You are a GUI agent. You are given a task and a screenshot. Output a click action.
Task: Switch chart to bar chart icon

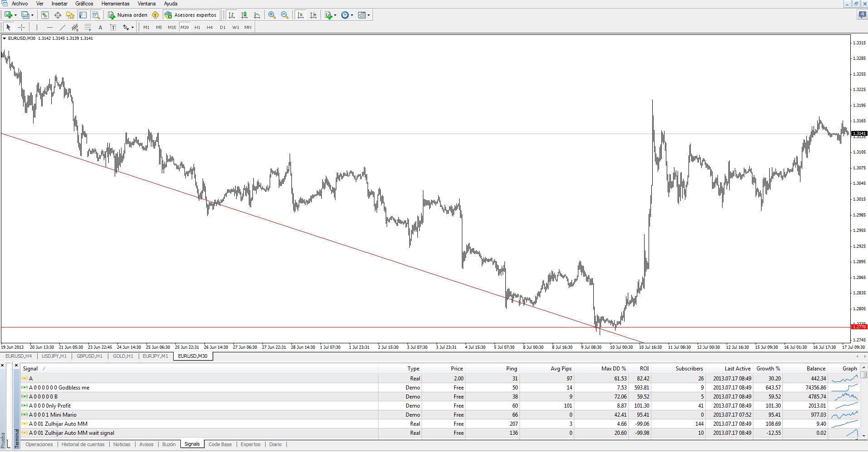tap(232, 15)
